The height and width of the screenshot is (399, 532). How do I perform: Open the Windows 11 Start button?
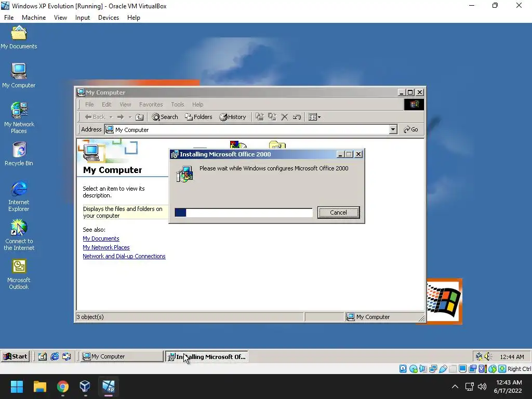pyautogui.click(x=17, y=386)
